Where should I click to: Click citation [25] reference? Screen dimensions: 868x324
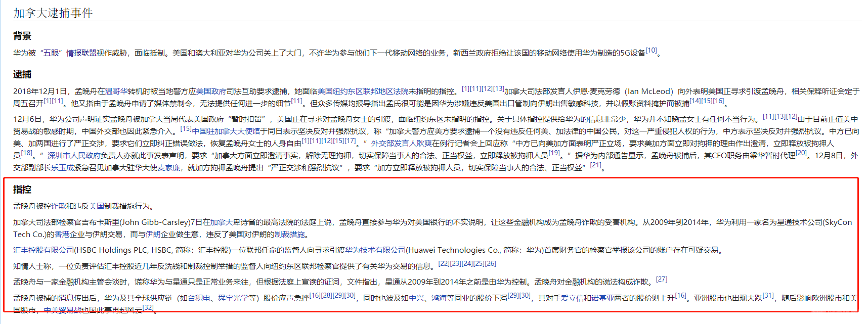coord(479,263)
